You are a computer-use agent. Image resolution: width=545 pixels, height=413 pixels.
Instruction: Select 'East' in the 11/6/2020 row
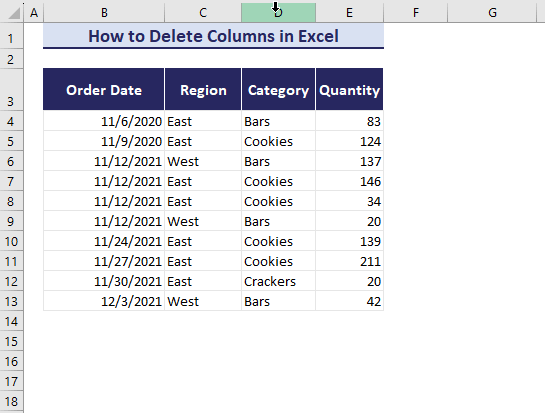[x=203, y=121]
